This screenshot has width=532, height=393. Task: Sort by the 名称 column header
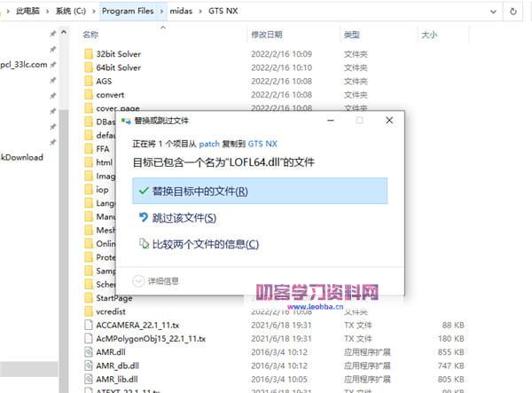pyautogui.click(x=90, y=35)
